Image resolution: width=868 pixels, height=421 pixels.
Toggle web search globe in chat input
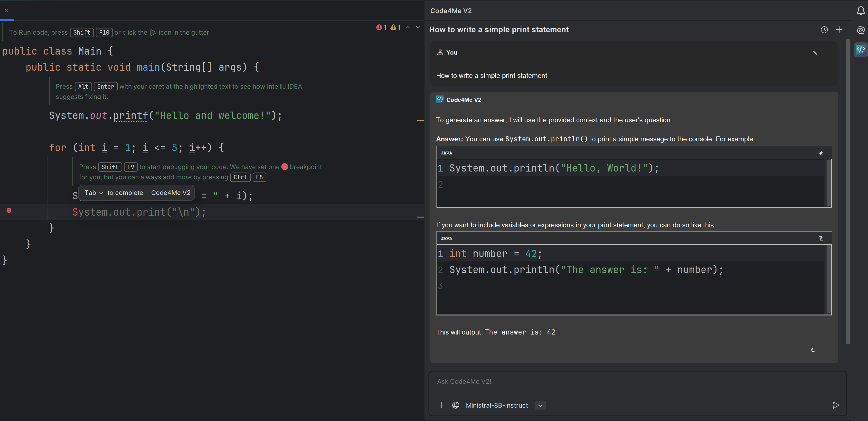click(x=456, y=405)
